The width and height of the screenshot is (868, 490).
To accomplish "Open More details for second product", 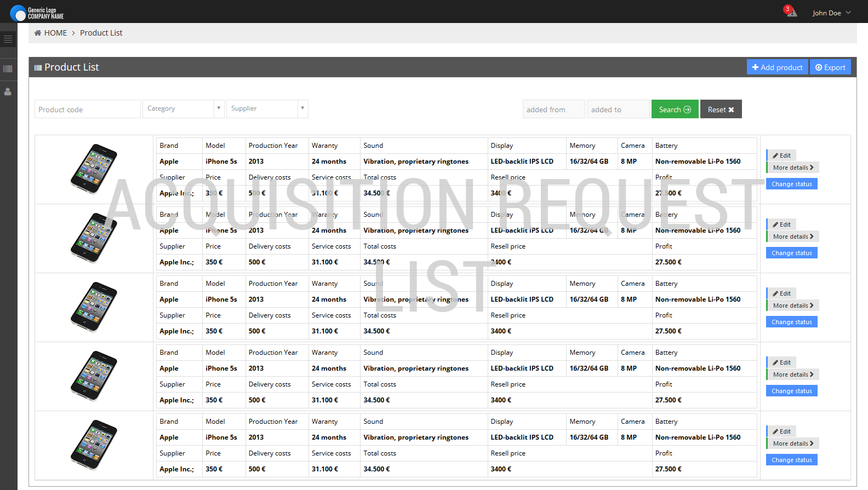I will tap(792, 237).
